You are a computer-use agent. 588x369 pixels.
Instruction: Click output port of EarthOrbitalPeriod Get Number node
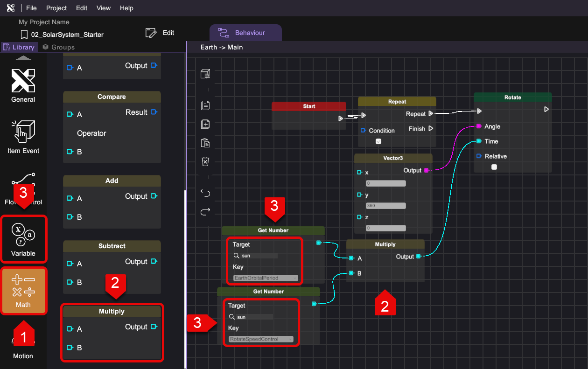[x=319, y=243]
